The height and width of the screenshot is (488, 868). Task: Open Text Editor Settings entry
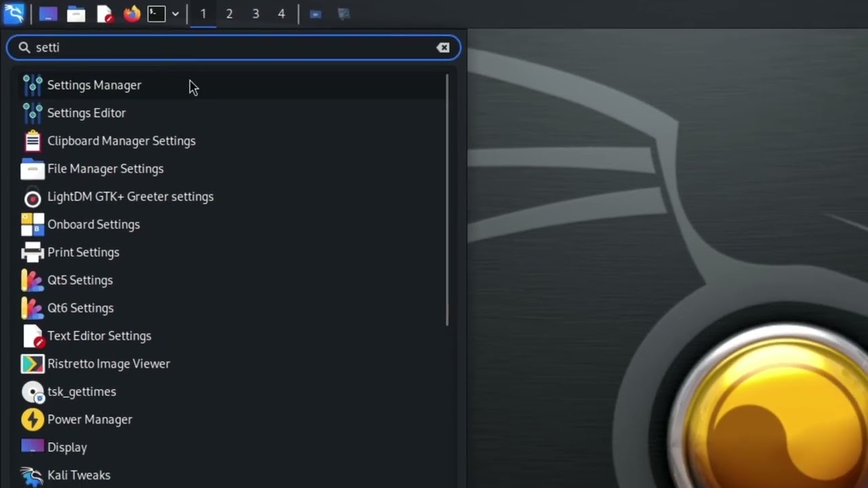(233, 335)
